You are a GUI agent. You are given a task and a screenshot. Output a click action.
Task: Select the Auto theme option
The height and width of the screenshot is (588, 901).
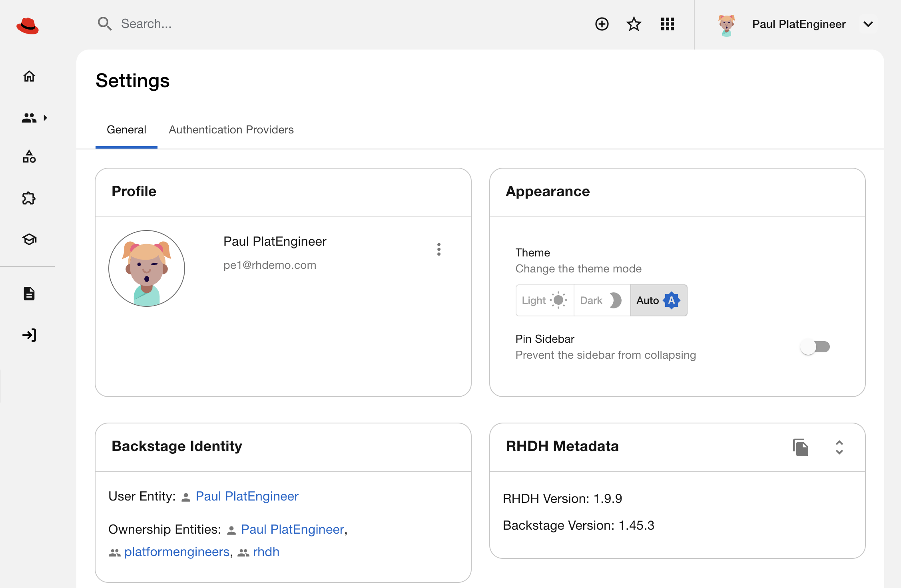pyautogui.click(x=659, y=300)
